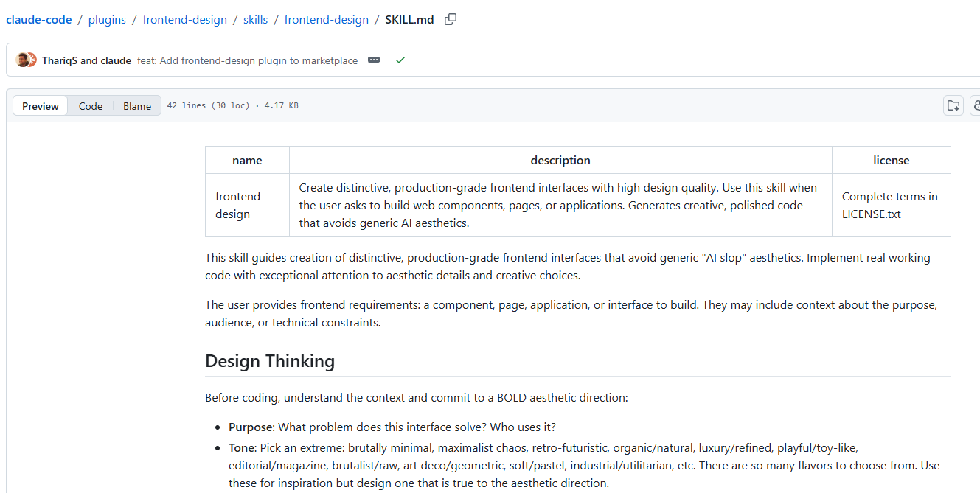Image resolution: width=980 pixels, height=493 pixels.
Task: Click the Design Thinking heading
Action: 270,361
